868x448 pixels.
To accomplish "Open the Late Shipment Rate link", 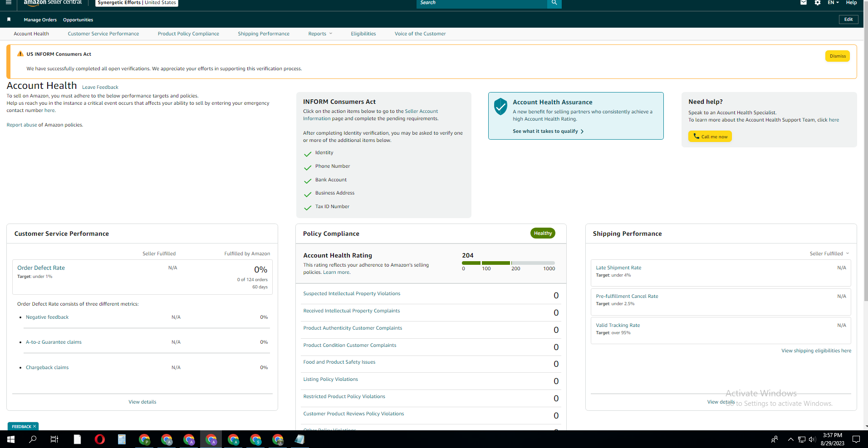I will coord(618,268).
